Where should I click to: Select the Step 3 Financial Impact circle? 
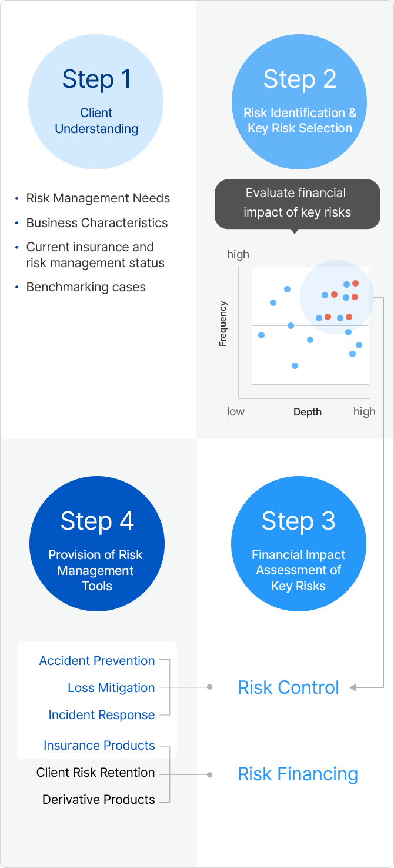tap(299, 544)
